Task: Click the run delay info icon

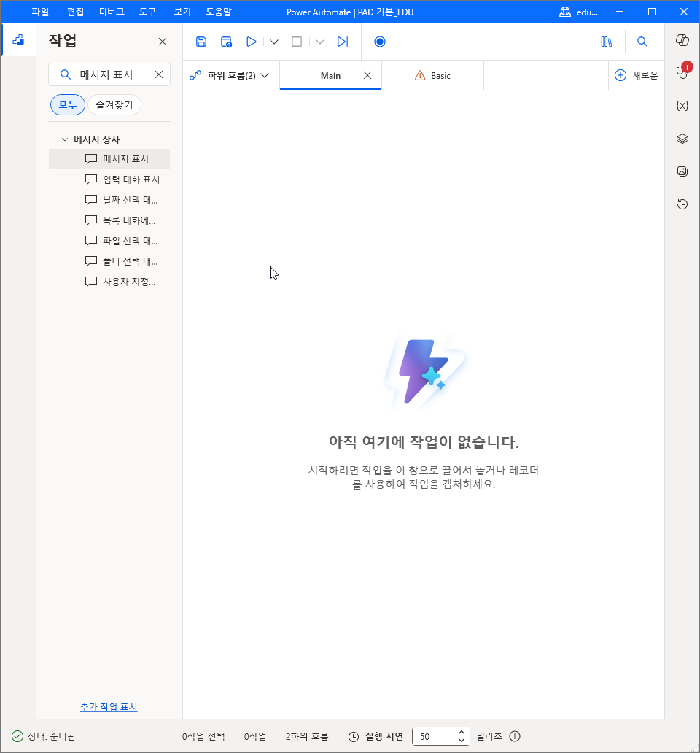Action: pos(515,736)
